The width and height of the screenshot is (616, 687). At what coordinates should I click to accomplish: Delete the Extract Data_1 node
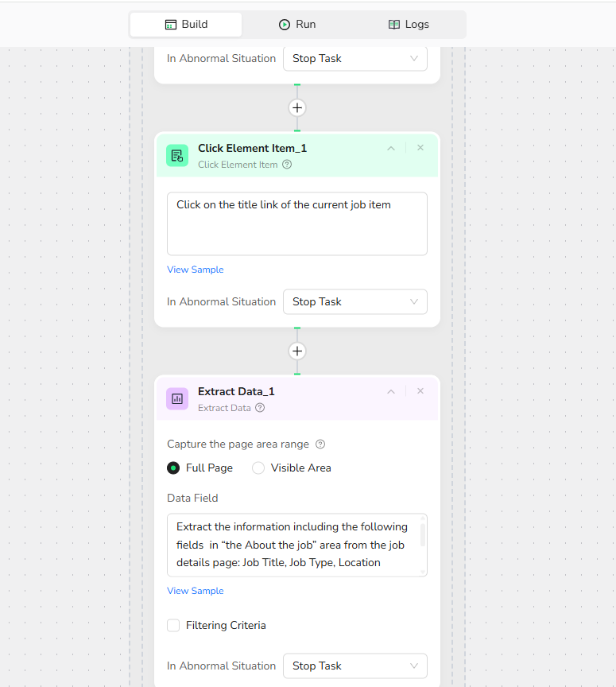[x=420, y=391]
